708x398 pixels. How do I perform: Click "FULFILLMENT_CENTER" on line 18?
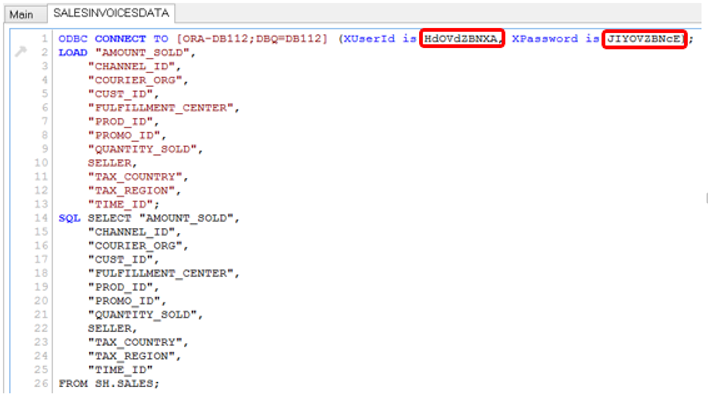point(161,273)
